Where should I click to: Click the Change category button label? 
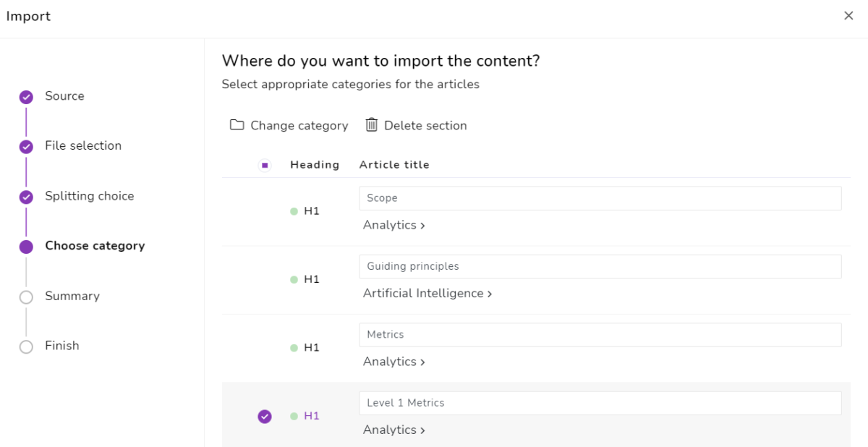[x=299, y=126]
